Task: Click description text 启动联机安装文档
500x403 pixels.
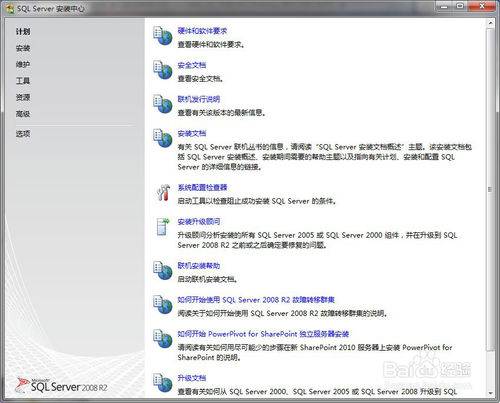Action: point(207,279)
